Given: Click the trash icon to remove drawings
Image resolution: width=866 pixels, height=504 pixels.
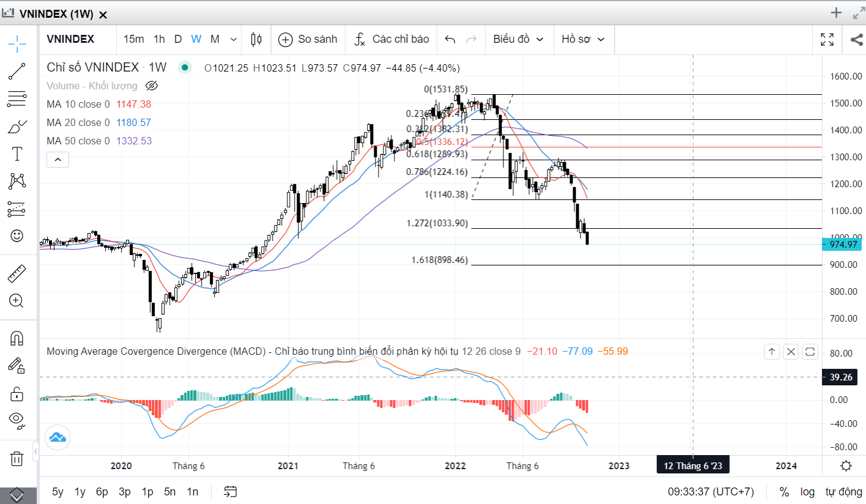Looking at the screenshot, I should click(x=17, y=458).
